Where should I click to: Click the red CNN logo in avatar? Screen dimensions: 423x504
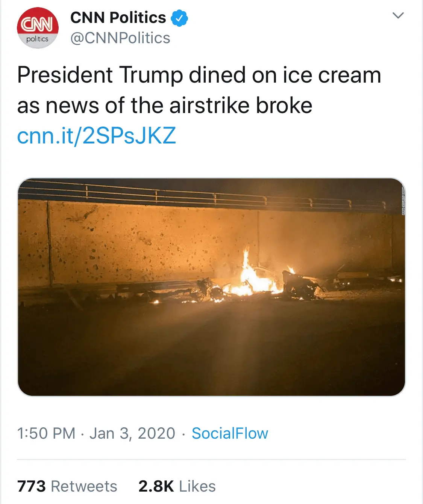38,24
